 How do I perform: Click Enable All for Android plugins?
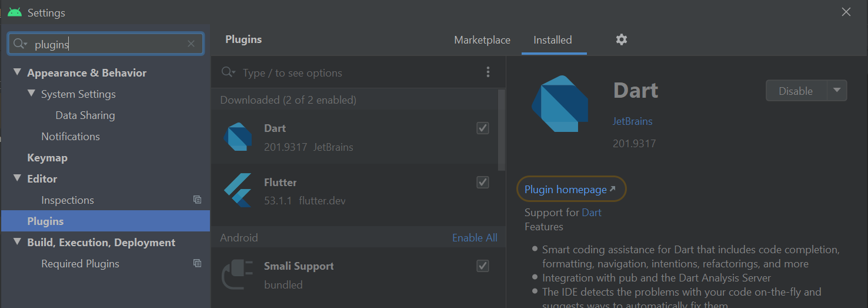[475, 238]
